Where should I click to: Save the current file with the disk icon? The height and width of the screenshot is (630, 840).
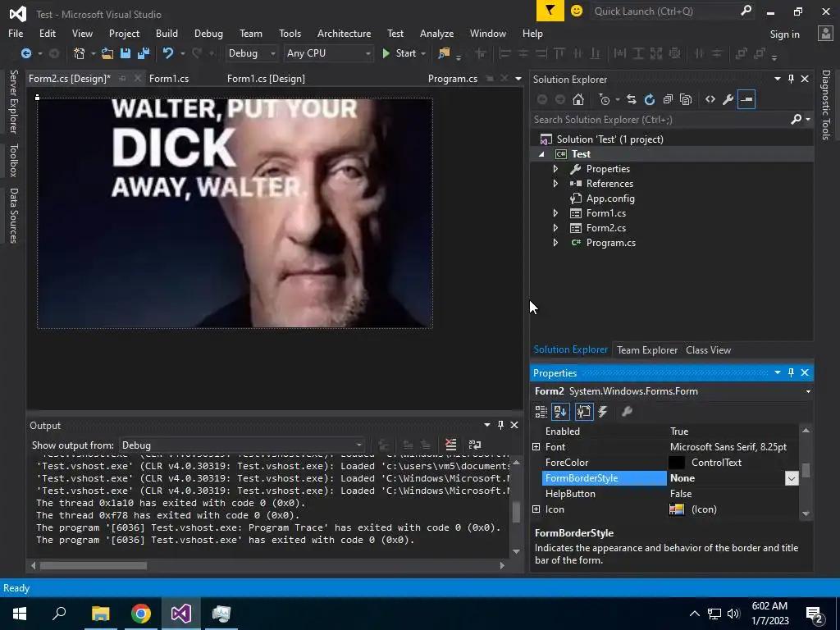[x=126, y=53]
